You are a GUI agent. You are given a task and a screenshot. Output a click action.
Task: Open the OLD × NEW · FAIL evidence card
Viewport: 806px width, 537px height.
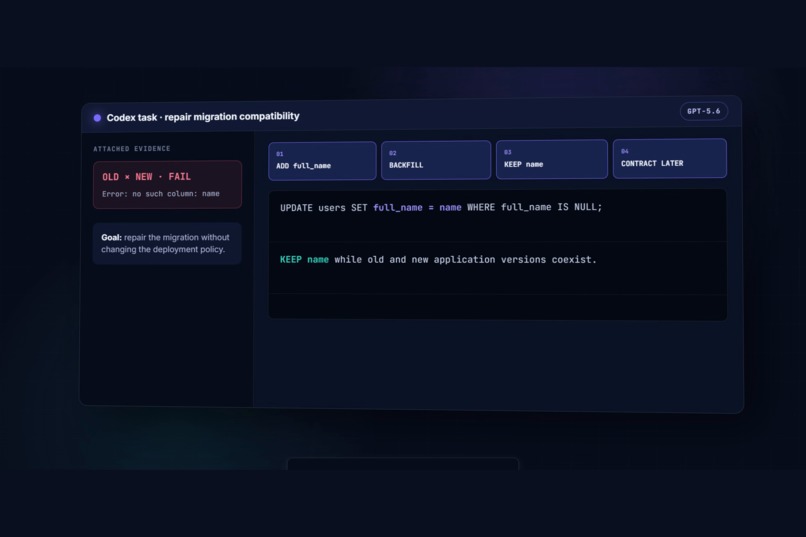[x=168, y=184]
